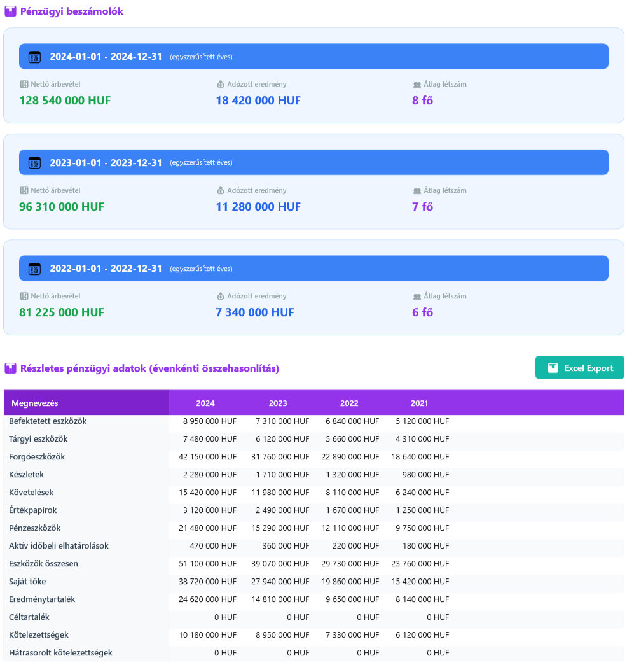Expand the 2022-01-01 - 2022-12-31 report bar
This screenshot has width=634, height=672.
pyautogui.click(x=314, y=269)
